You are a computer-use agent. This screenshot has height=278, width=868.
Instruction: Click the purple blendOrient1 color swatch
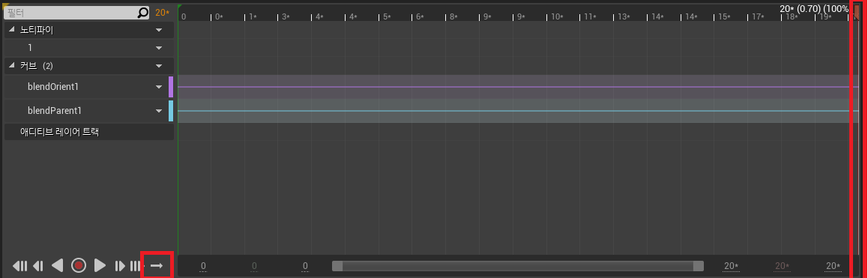[x=171, y=87]
